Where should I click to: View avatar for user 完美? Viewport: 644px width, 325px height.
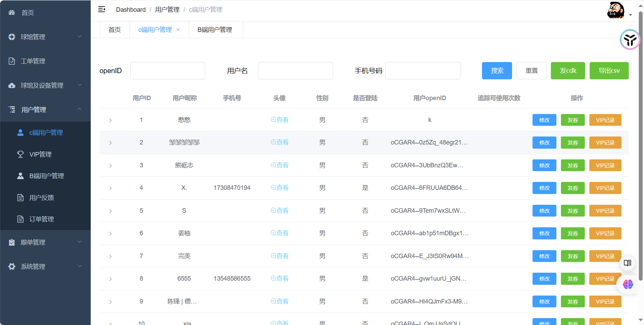point(279,256)
